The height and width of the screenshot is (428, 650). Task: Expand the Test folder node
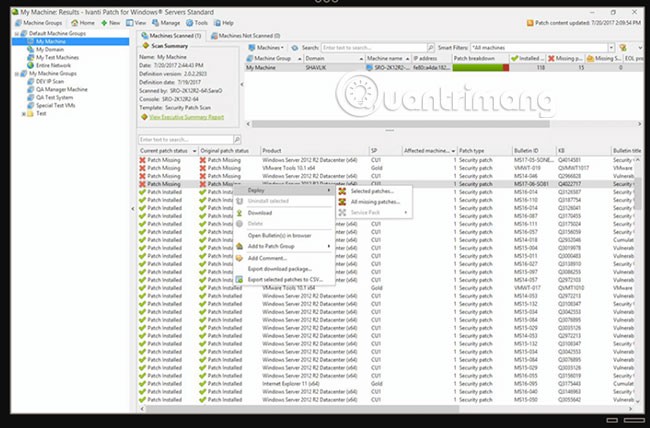[x=24, y=114]
